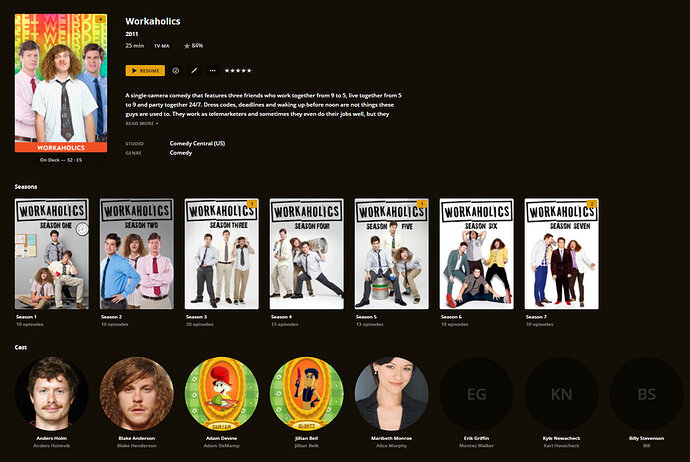Click the Season 5 title link
Viewport: 690px width, 462px height.
point(366,317)
